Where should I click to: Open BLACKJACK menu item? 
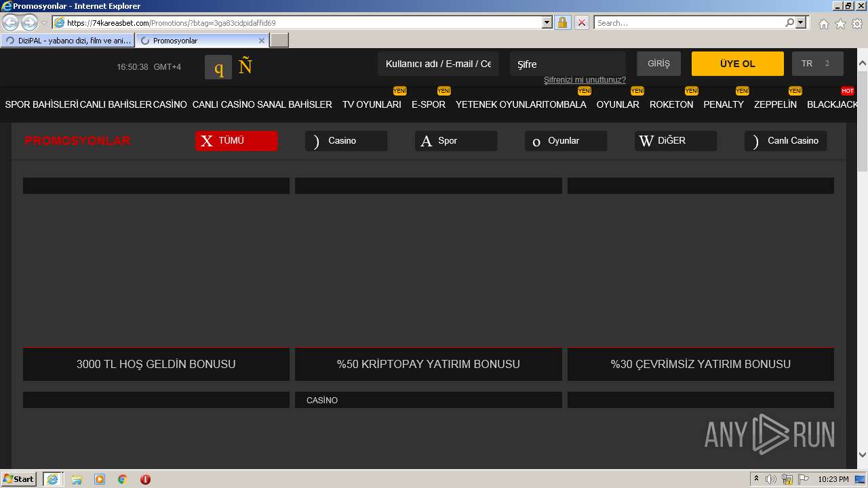tap(832, 104)
